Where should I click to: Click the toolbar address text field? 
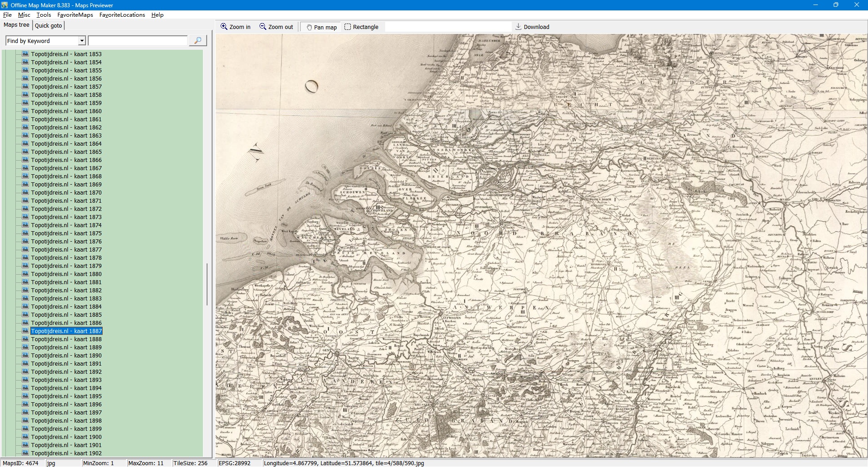pos(448,27)
